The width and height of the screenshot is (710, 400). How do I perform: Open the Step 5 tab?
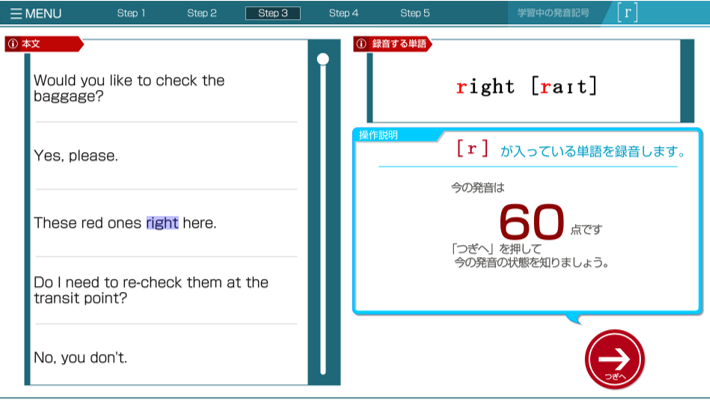[x=415, y=13]
